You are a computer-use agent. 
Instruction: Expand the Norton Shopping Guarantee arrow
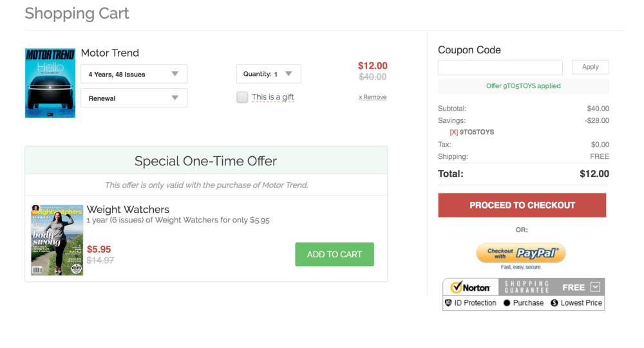(x=595, y=287)
